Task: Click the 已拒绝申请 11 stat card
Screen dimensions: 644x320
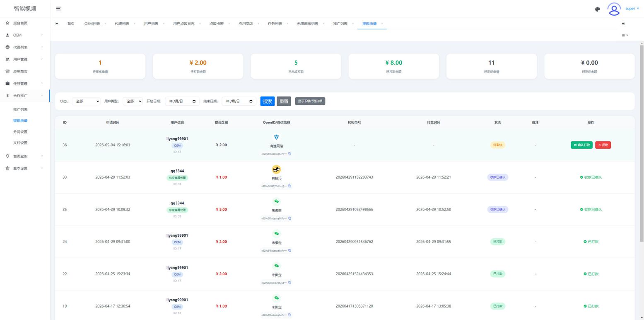Action: [x=491, y=66]
